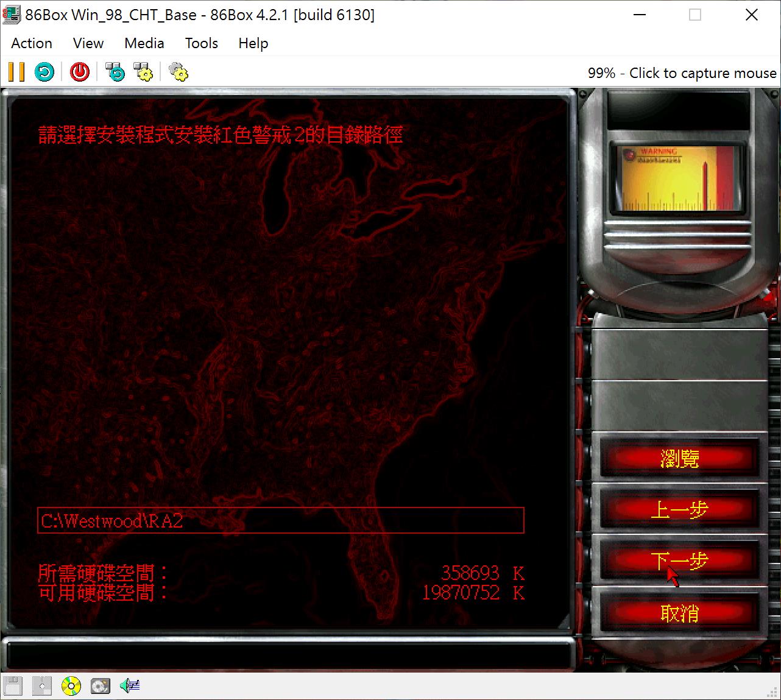Screen dimensions: 781x700
Task: Click the C:\Westwood\RA2 install path field
Action: [280, 520]
